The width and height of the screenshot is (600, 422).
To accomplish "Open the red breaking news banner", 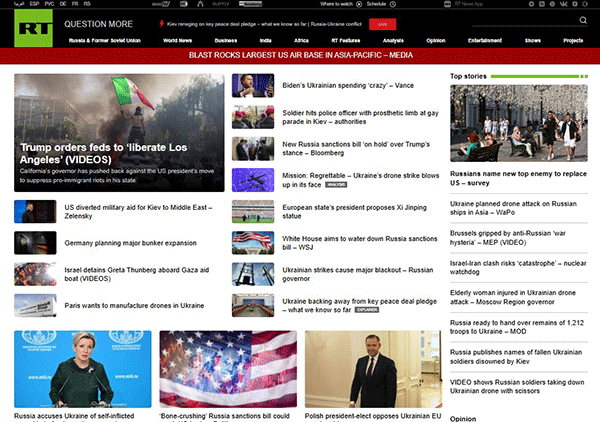I will point(300,55).
